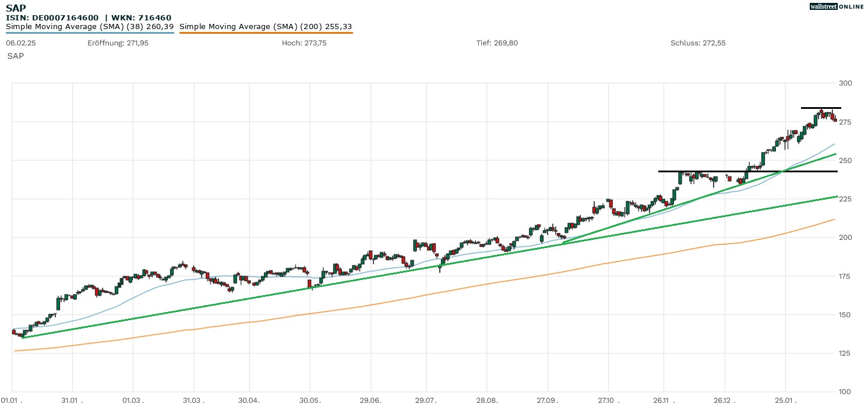Click the 300 price axis label
Image resolution: width=868 pixels, height=404 pixels.
coord(845,83)
